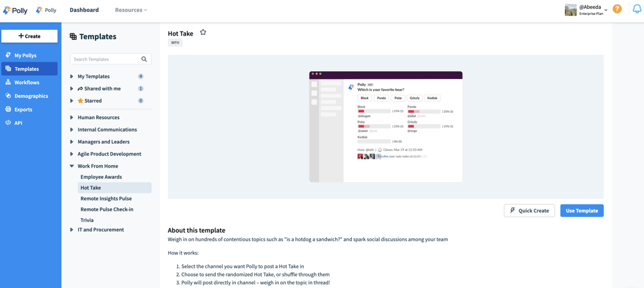Click the search magnifier icon in Templates
The width and height of the screenshot is (644, 288).
[x=144, y=59]
